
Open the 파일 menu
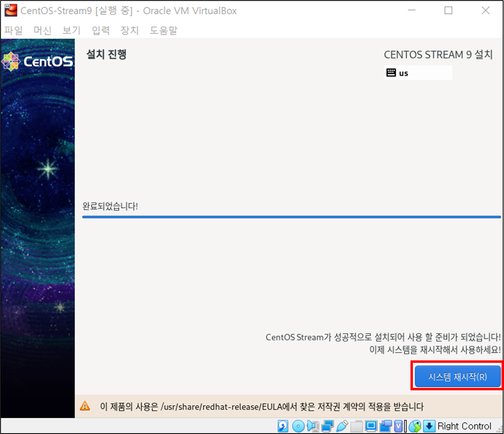pyautogui.click(x=13, y=30)
